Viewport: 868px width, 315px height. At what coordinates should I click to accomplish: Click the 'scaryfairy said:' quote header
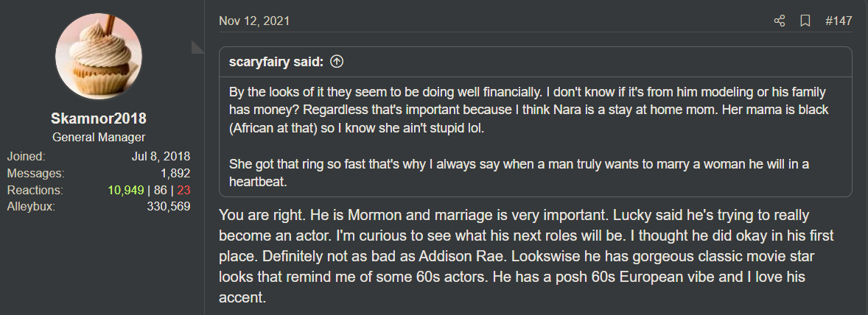coord(276,62)
